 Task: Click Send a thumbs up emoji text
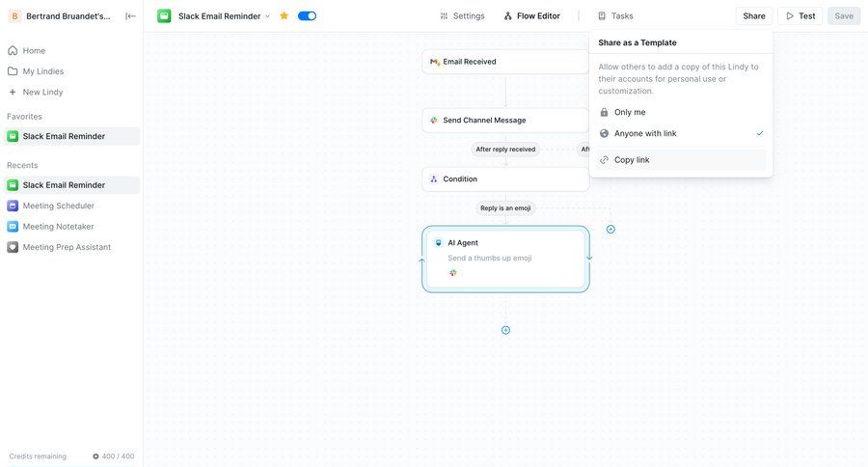489,259
